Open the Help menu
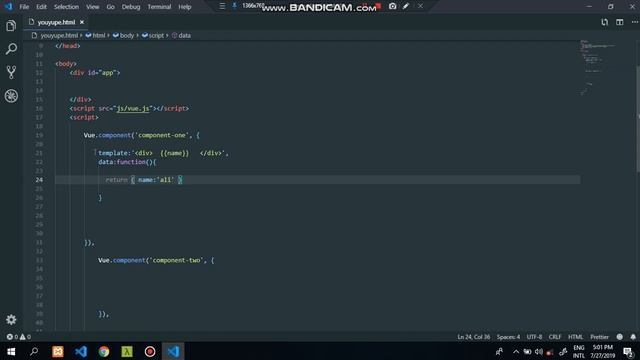Screen dimensions: 640x360 pos(184,7)
